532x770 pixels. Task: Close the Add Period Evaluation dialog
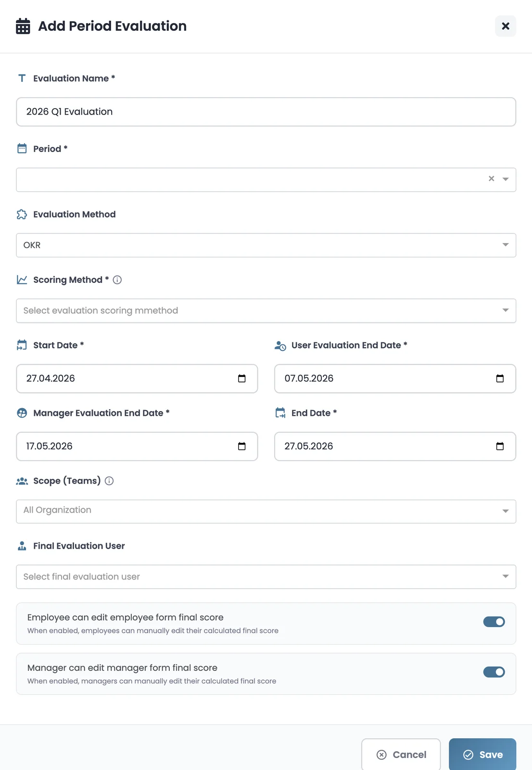pos(506,26)
